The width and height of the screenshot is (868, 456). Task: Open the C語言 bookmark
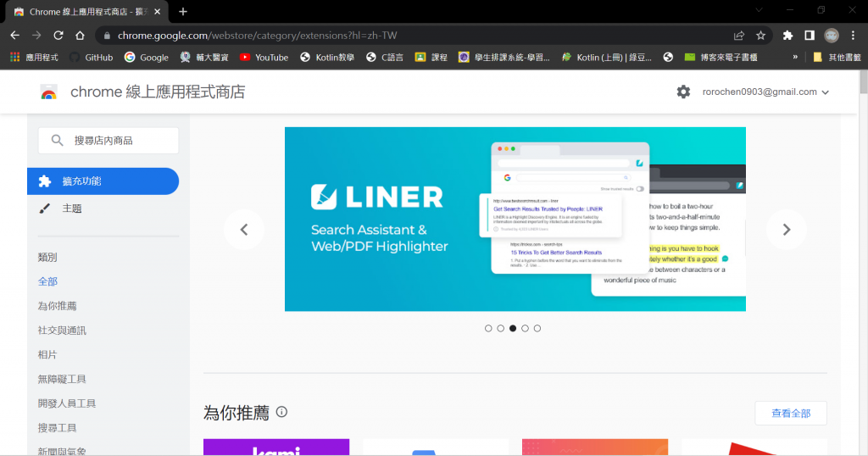385,57
